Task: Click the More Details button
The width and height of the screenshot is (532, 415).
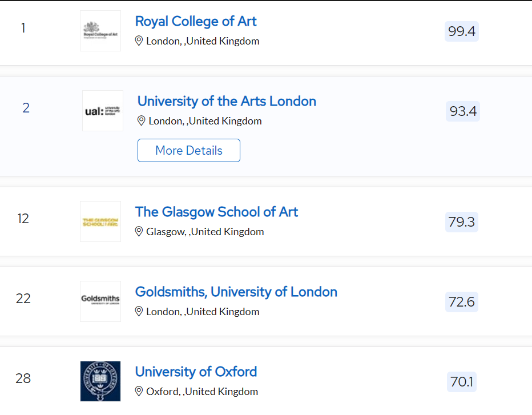Action: pos(189,150)
